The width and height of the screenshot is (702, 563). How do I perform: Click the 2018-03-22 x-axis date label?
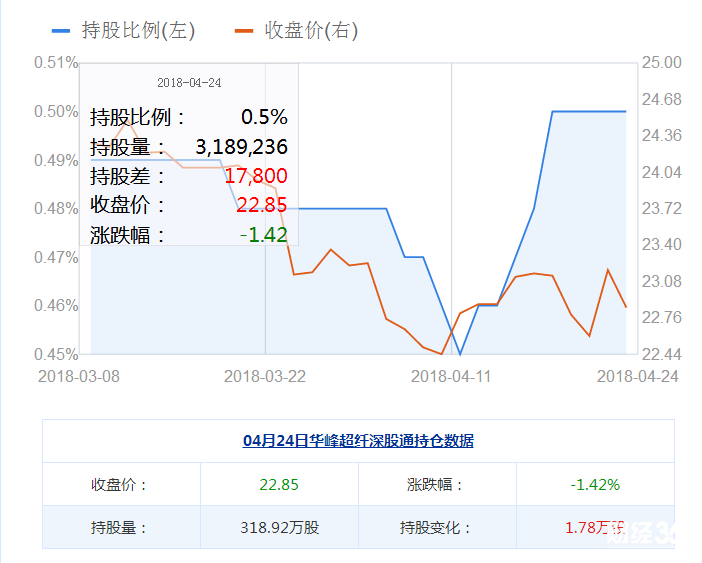tap(265, 376)
